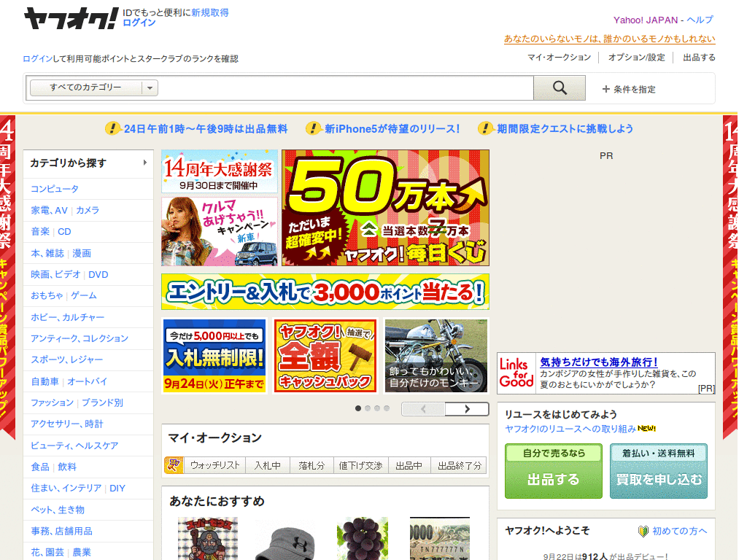Open the grapes recommended item thumbnail
Image resolution: width=747 pixels, height=560 pixels.
click(363, 539)
